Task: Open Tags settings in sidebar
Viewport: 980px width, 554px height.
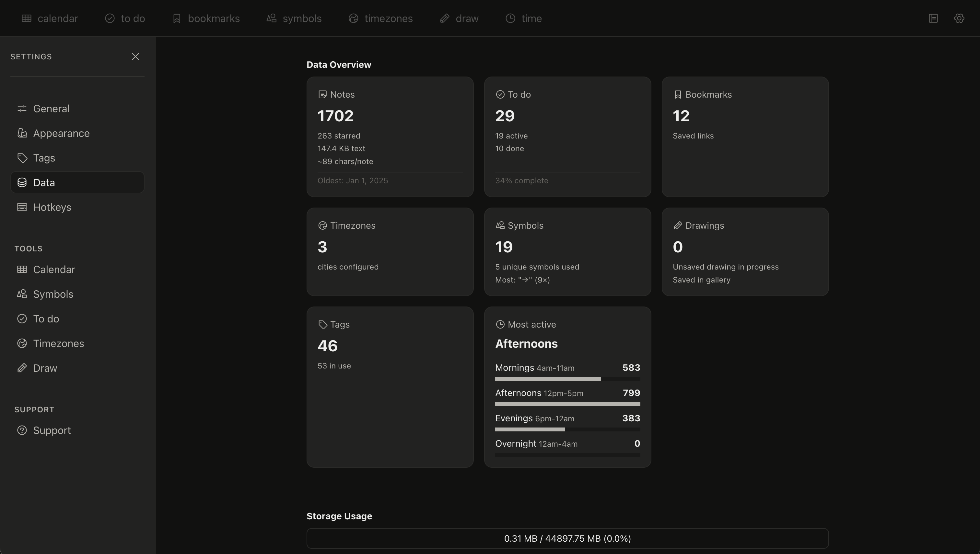Action: pyautogui.click(x=77, y=158)
